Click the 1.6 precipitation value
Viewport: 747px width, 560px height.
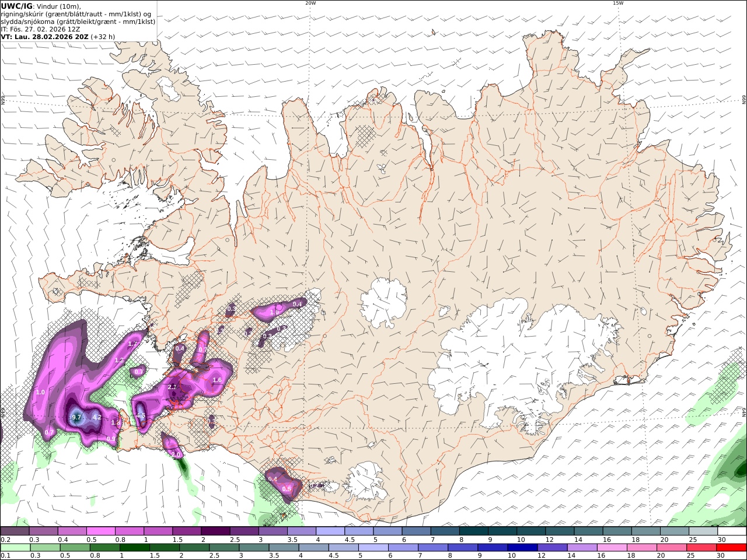click(217, 380)
